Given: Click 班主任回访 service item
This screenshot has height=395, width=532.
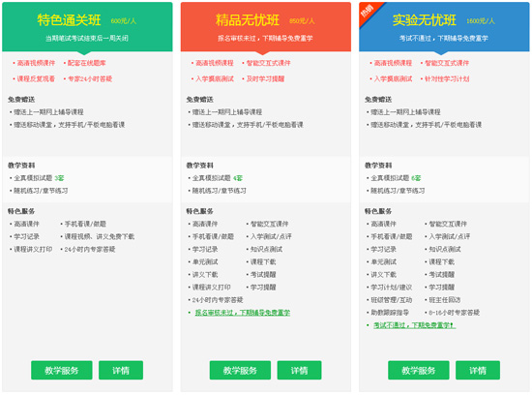Looking at the screenshot, I should coord(445,300).
